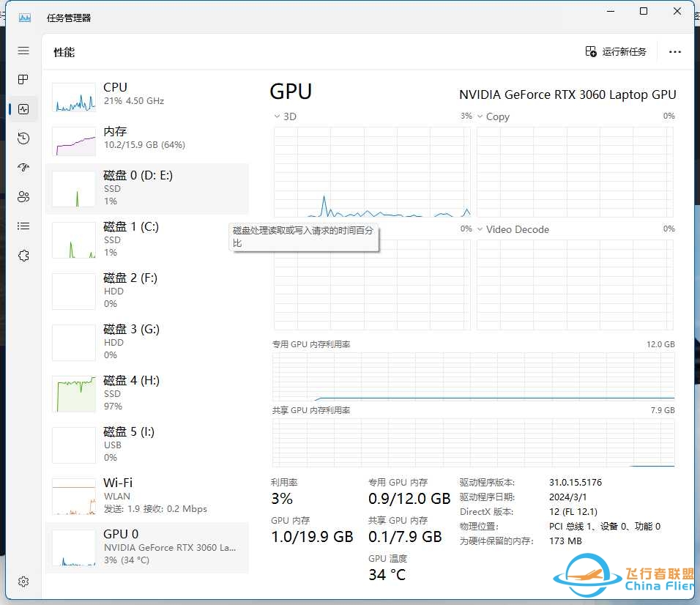Screen dimensions: 700x605
Task: Click the Video Decode usage graph
Action: pyautogui.click(x=575, y=285)
